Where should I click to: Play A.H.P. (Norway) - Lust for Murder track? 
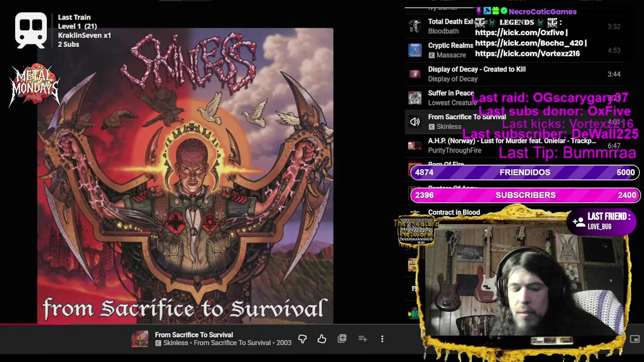pyautogui.click(x=514, y=146)
